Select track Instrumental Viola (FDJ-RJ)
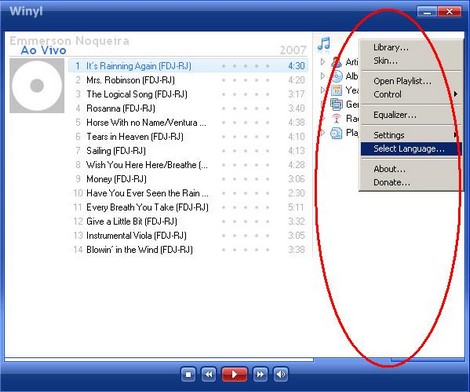 188,235
